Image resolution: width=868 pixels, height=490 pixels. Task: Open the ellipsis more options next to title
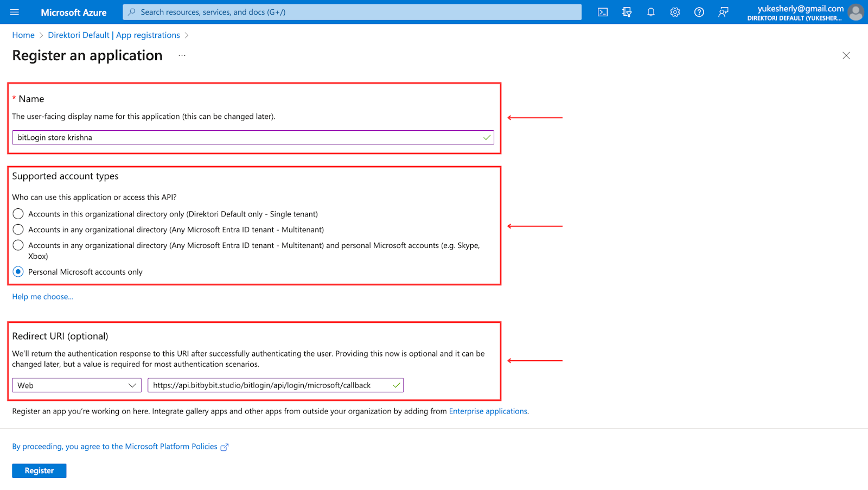click(x=182, y=55)
